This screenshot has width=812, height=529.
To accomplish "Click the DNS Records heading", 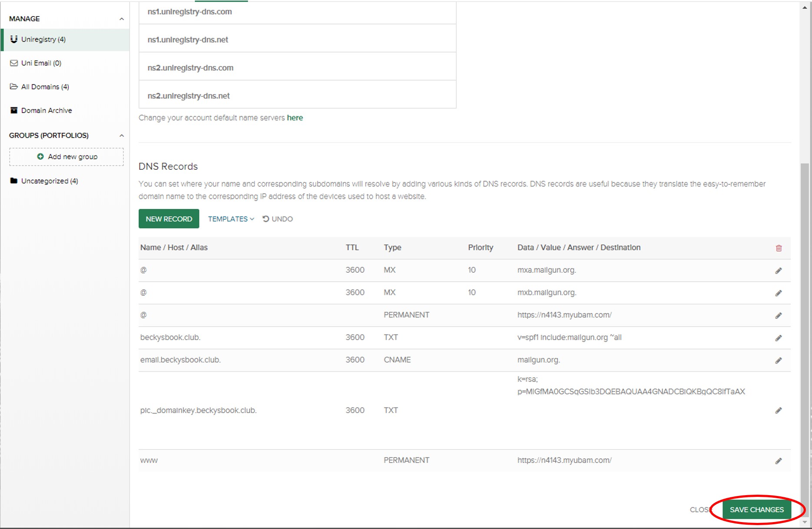I will (168, 166).
